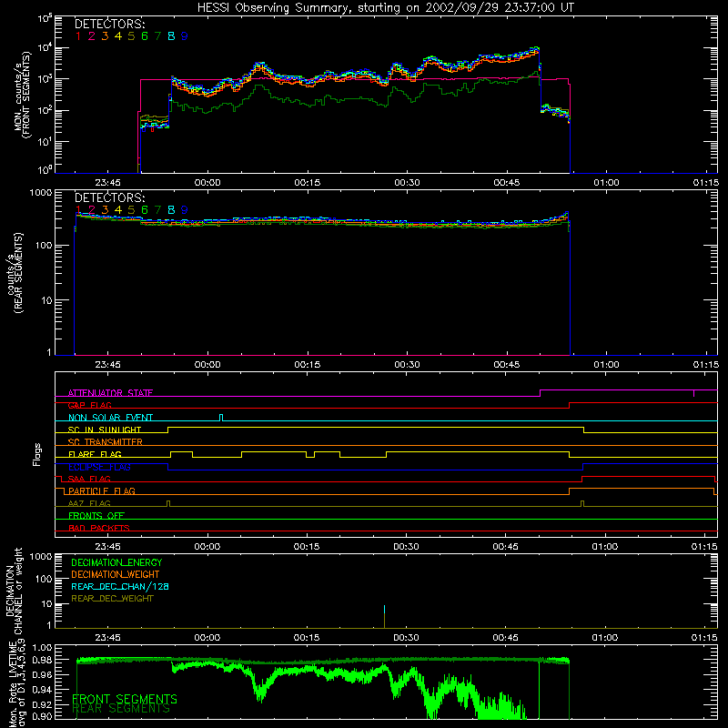
Task: Select 'DETECTORS:' label in front segments plot
Action: coord(110,24)
